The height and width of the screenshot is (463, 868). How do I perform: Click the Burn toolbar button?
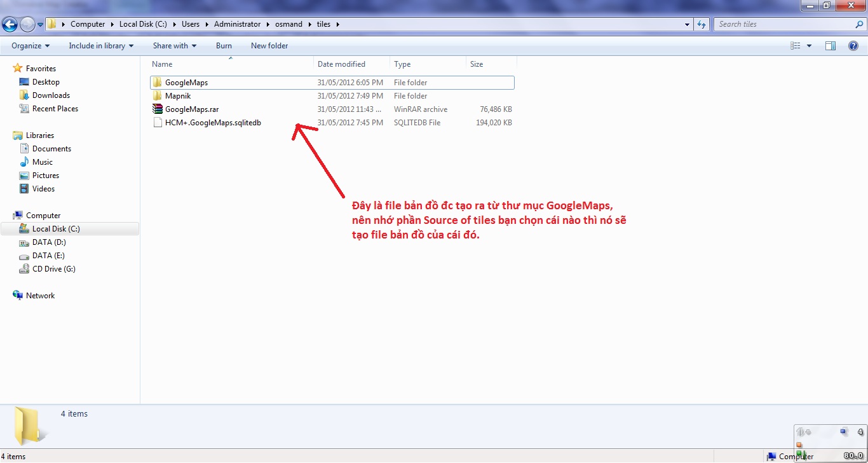[x=224, y=46]
